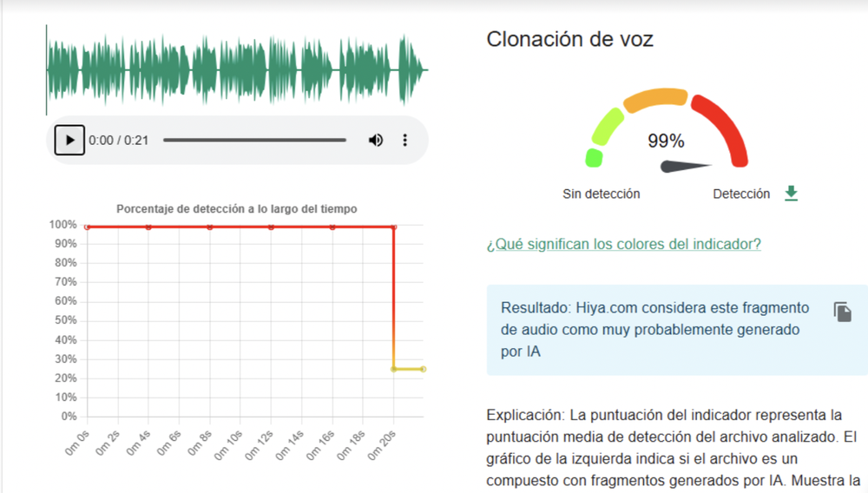Select the red data point at 0m 20s
The image size is (868, 493).
(x=394, y=227)
